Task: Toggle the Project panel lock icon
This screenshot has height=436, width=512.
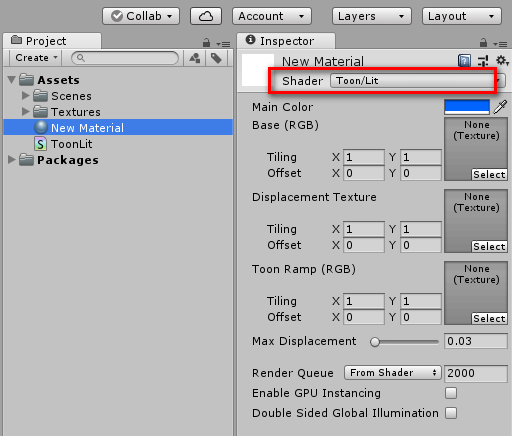Action: pos(207,43)
